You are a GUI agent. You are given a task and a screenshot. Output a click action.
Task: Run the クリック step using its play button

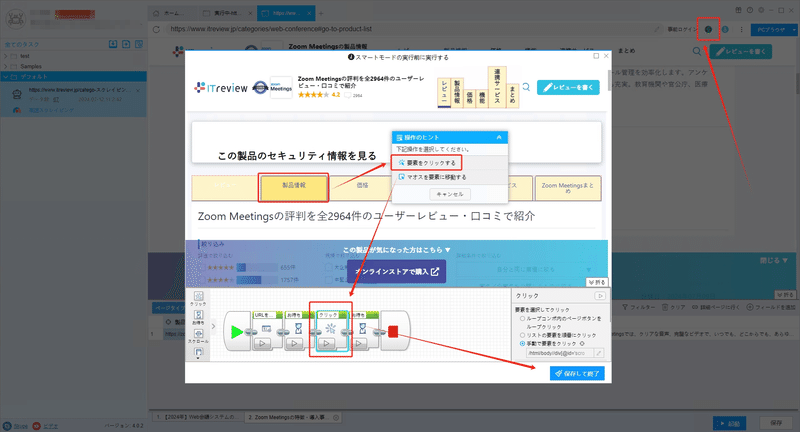pos(327,343)
